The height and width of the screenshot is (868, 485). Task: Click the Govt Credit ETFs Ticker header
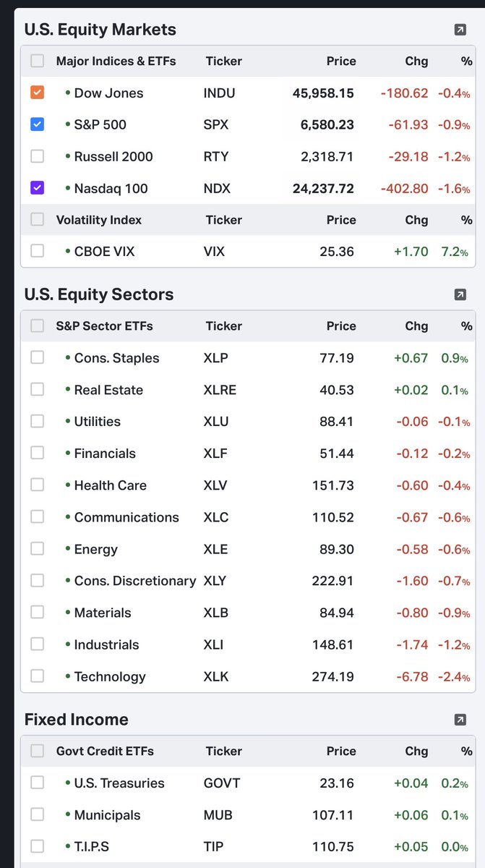coord(223,751)
